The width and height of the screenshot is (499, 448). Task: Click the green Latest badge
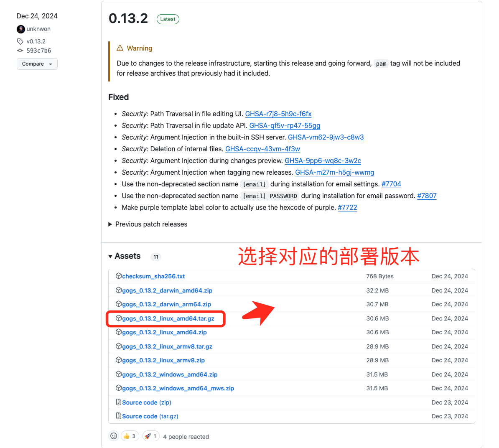[168, 19]
